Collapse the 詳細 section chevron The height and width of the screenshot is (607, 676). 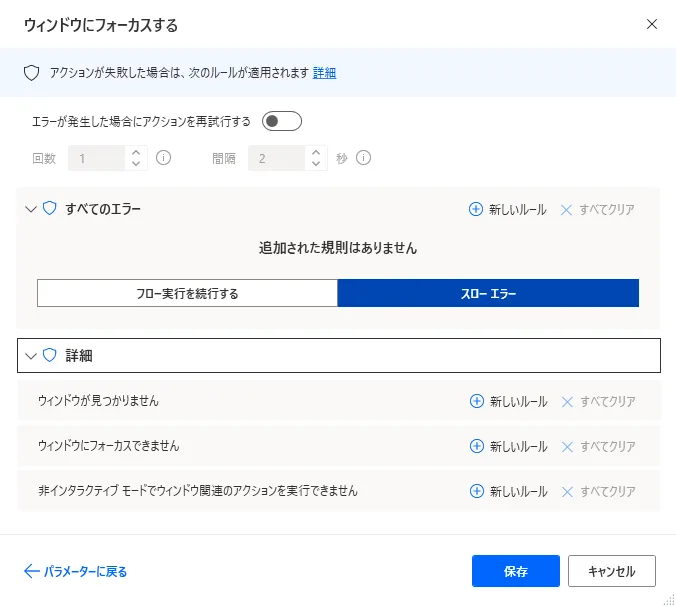[30, 355]
